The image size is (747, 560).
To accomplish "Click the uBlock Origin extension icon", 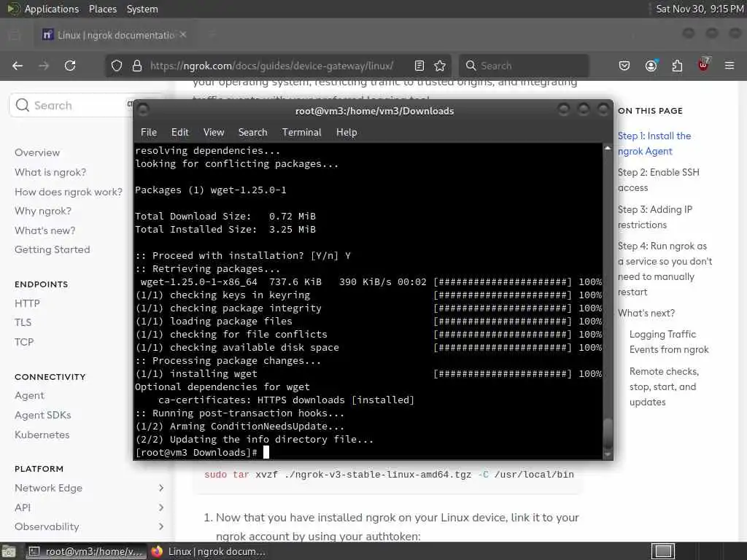I will click(x=703, y=65).
